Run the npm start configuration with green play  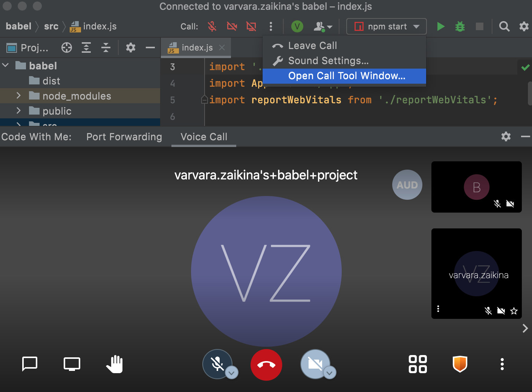click(440, 26)
